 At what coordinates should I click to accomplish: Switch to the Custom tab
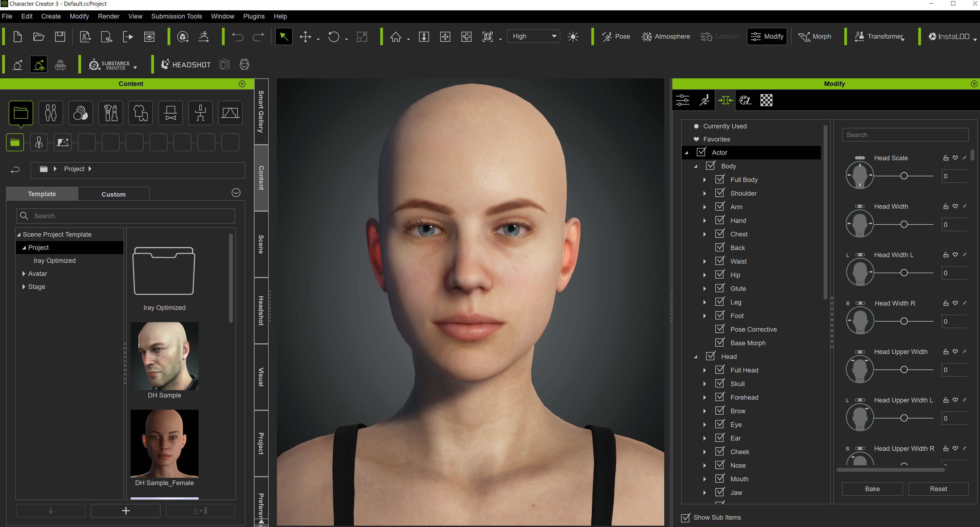click(113, 194)
